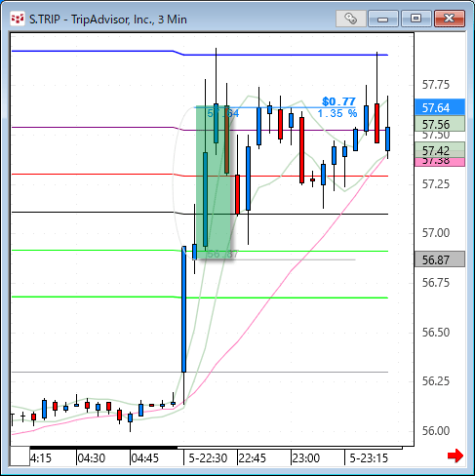
Task: Click the 22:45 time axis label
Action: point(253,458)
